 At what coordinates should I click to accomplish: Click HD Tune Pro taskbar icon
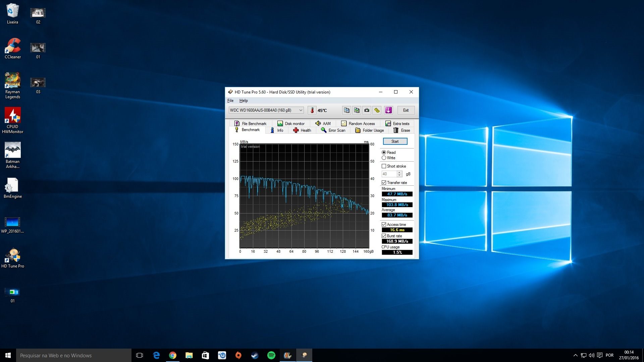(304, 355)
